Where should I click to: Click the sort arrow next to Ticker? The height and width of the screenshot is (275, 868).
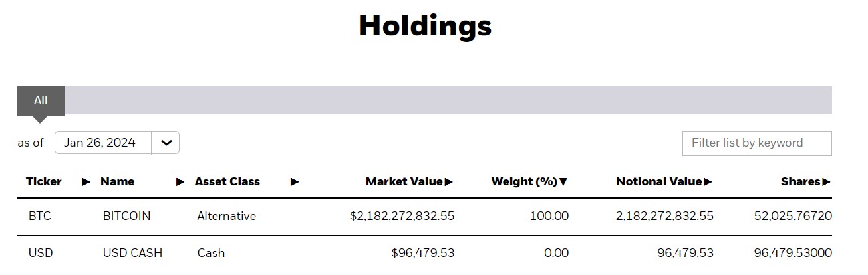tap(86, 182)
